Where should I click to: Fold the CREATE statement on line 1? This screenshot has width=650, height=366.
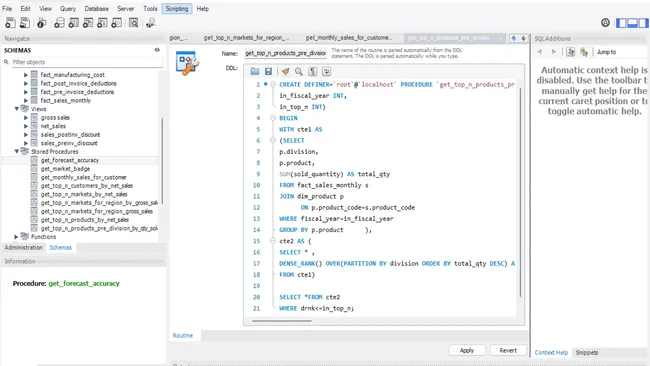[273, 85]
